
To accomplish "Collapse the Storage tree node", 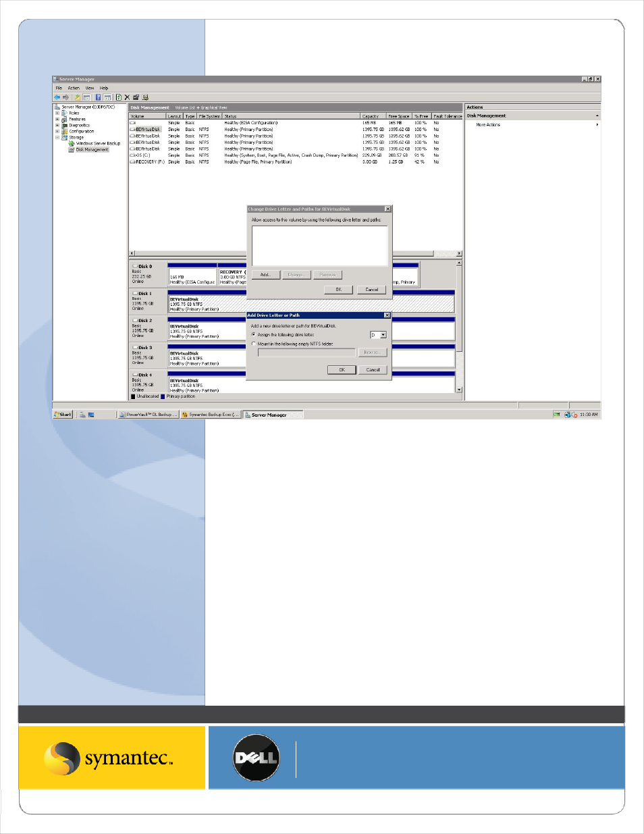I will [57, 138].
